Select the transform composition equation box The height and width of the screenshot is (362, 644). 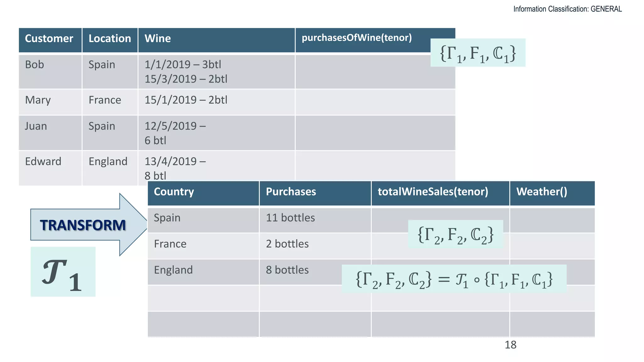tap(454, 279)
